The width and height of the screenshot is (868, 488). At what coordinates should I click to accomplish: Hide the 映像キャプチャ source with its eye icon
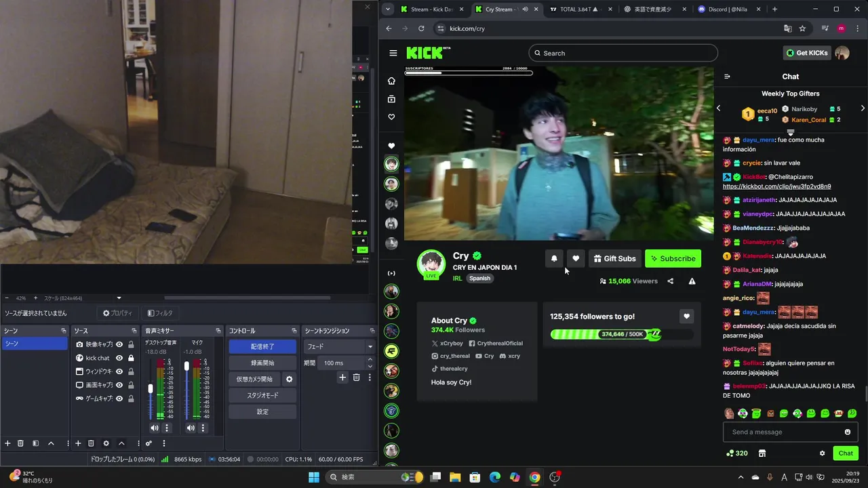(x=119, y=344)
